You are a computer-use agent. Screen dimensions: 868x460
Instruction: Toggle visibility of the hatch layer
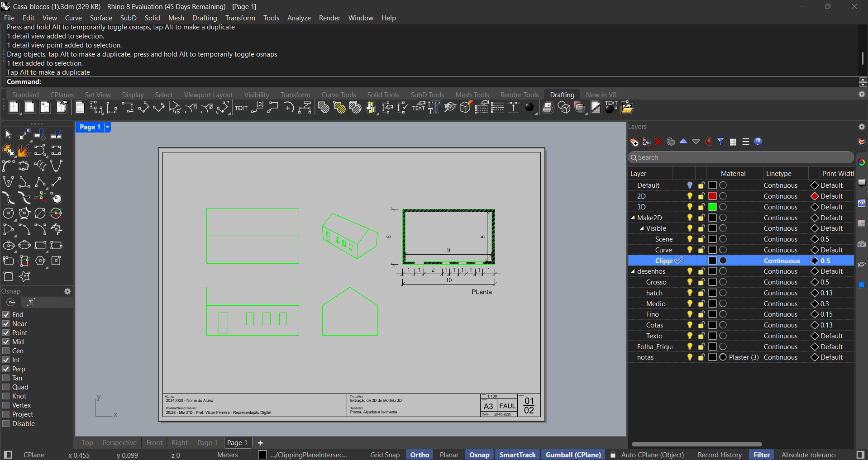pyautogui.click(x=689, y=293)
